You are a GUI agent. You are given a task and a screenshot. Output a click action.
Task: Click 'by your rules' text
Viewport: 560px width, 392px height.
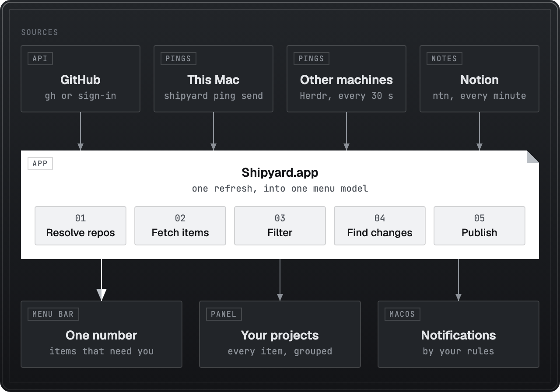coord(458,351)
